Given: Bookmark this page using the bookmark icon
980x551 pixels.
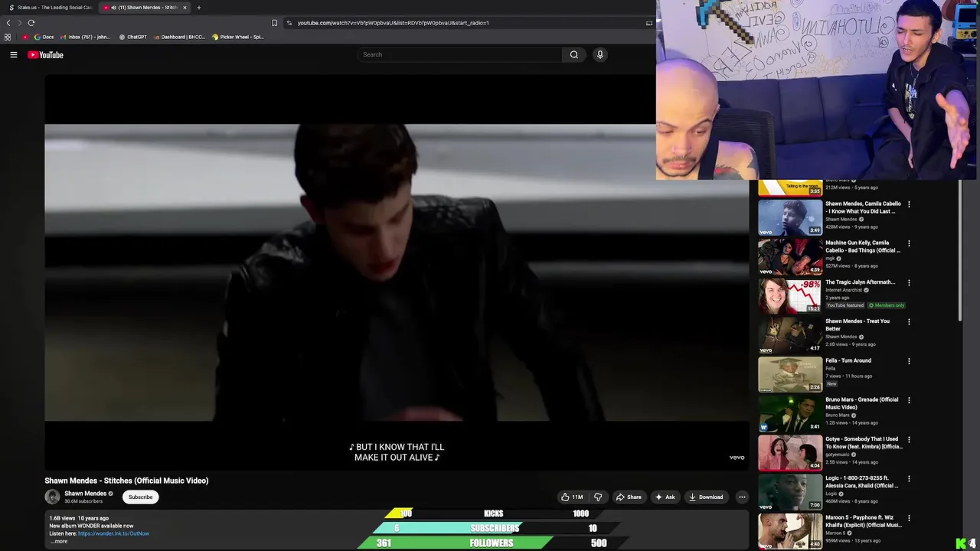Looking at the screenshot, I should click(274, 23).
